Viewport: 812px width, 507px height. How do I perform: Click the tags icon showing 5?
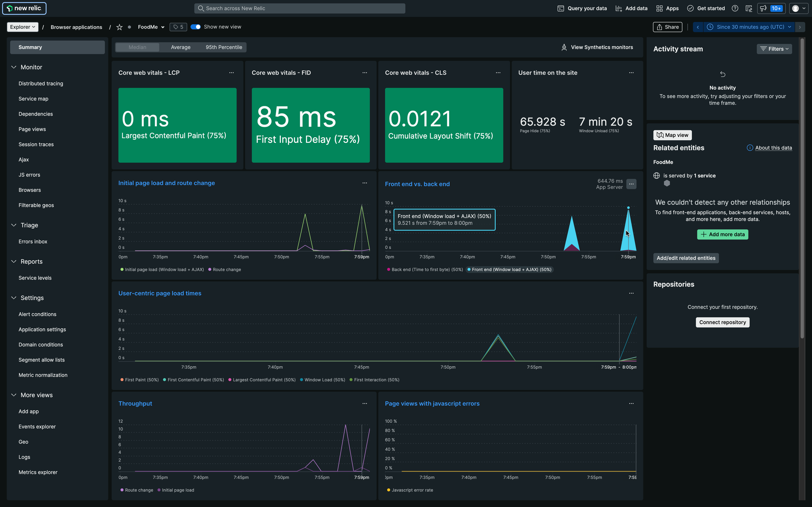[178, 27]
